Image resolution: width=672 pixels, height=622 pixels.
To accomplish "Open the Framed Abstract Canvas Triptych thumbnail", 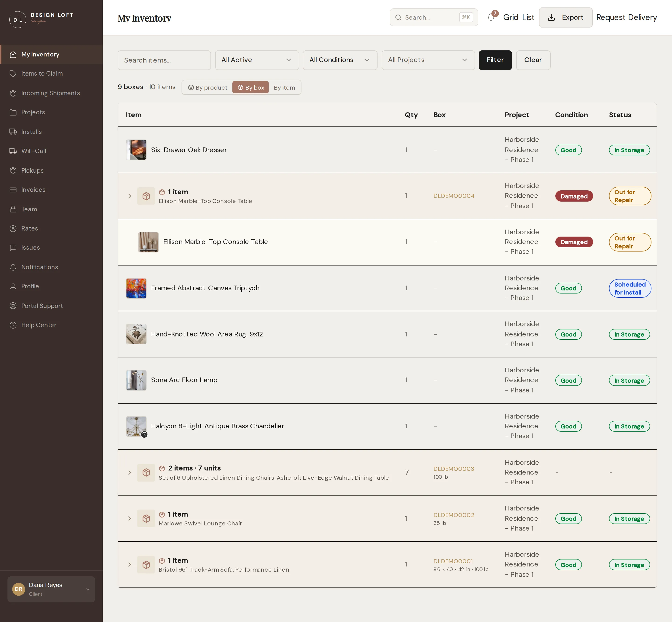I will point(136,288).
